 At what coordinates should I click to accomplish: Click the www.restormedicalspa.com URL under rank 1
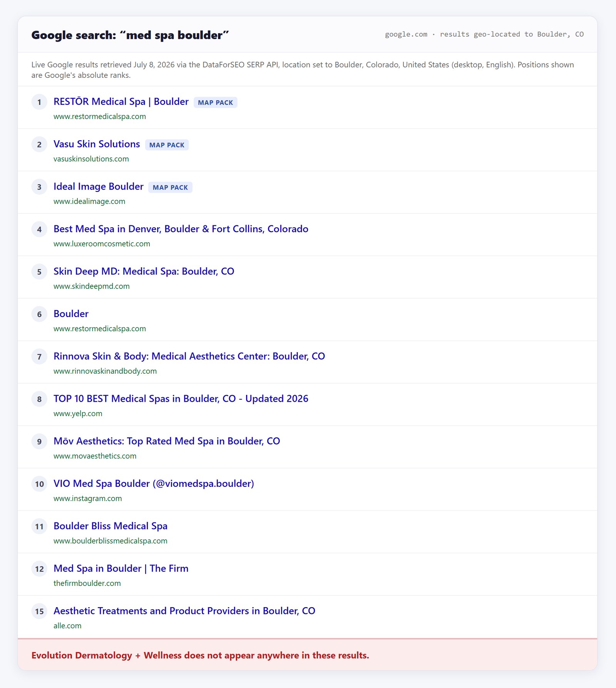pyautogui.click(x=100, y=116)
